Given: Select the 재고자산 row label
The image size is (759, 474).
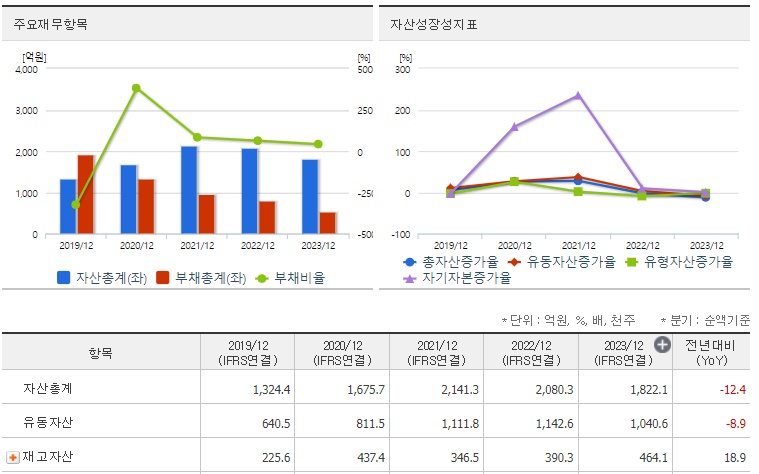Looking at the screenshot, I should (48, 456).
